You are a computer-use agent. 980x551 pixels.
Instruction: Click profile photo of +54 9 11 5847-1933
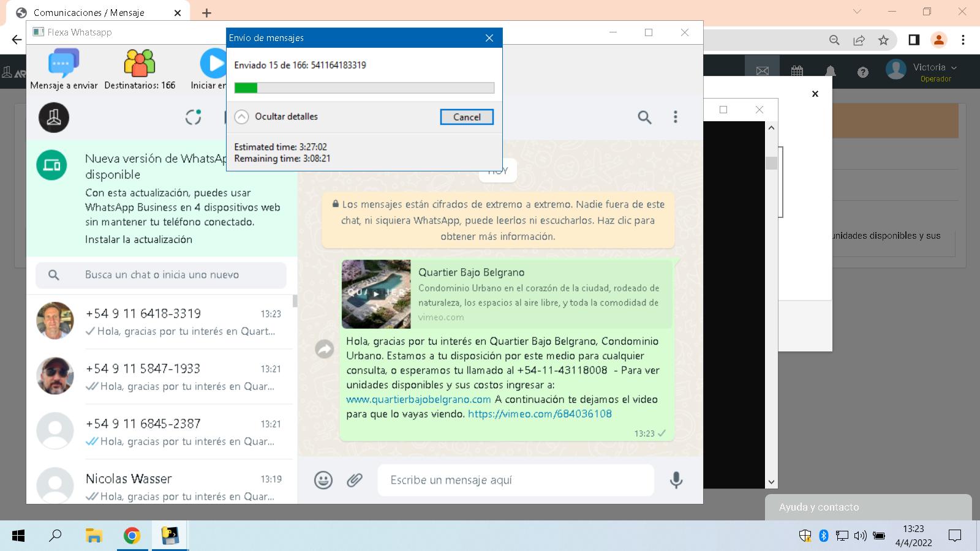click(55, 376)
